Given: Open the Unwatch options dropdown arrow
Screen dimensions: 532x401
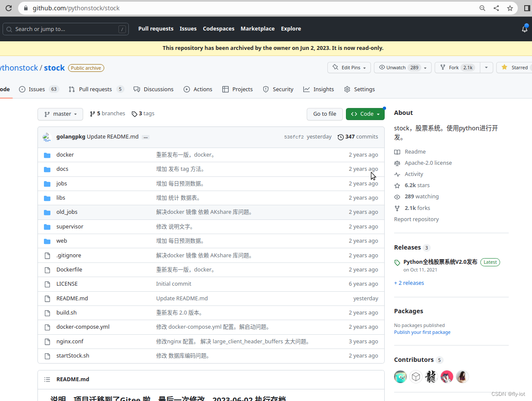Looking at the screenshot, I should tap(425, 68).
